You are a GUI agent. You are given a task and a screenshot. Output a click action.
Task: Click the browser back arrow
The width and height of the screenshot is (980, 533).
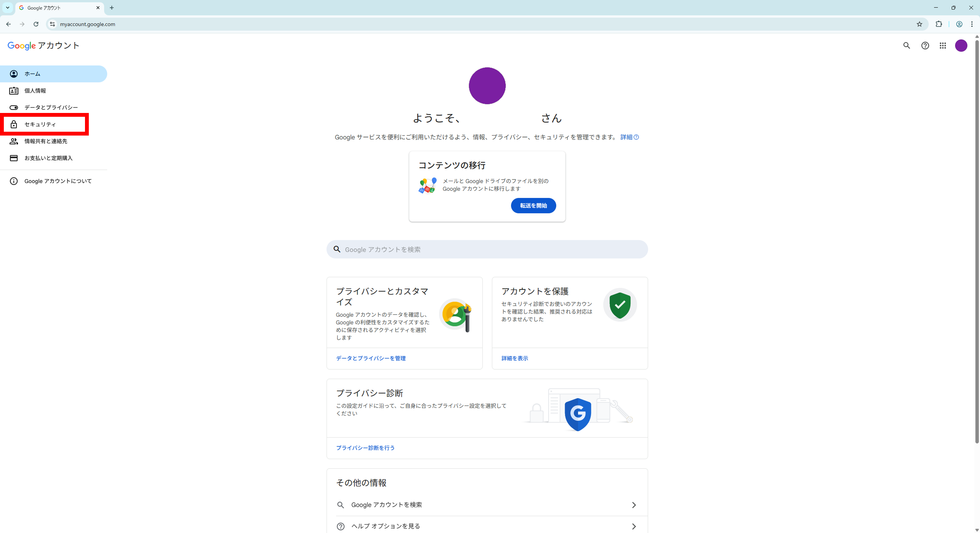[x=8, y=24]
